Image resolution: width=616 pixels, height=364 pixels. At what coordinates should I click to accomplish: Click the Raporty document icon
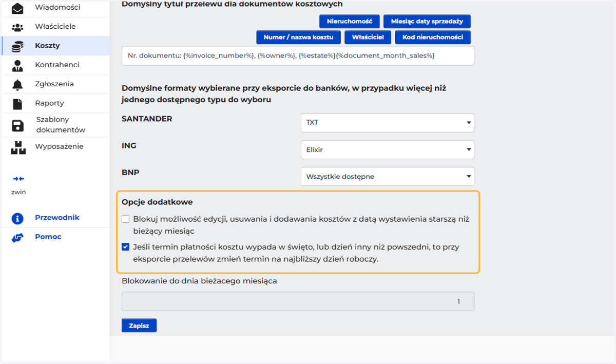point(17,104)
